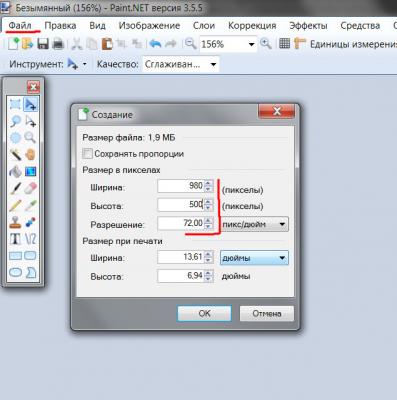Open the Коррекция menu
This screenshot has width=397, height=400.
(252, 26)
